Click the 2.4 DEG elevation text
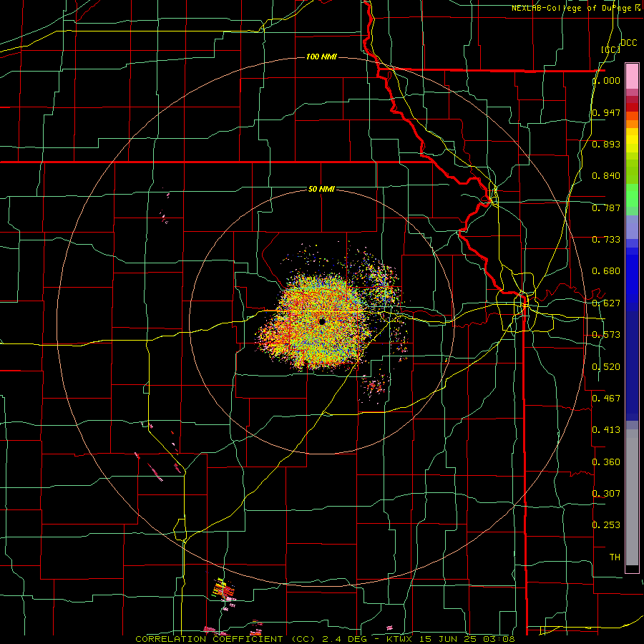 pyautogui.click(x=344, y=639)
